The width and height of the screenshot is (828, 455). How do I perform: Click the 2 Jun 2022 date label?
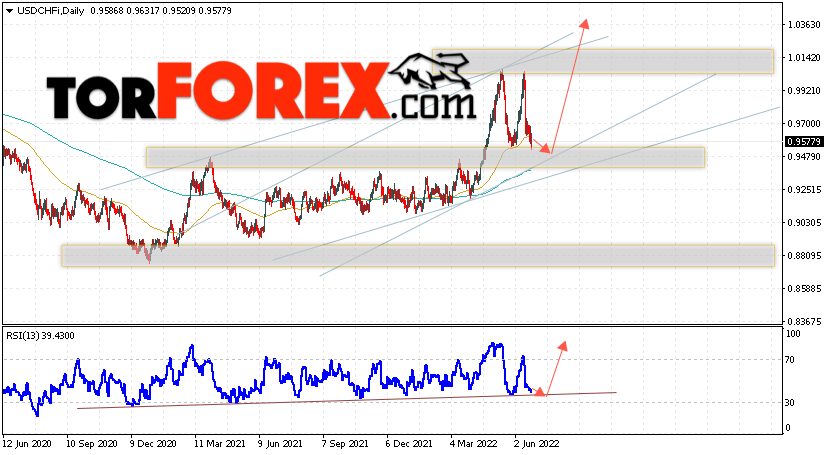coord(536,444)
